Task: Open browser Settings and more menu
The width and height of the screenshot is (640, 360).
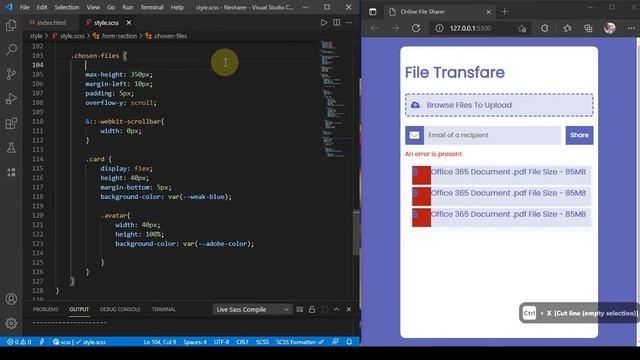Action: [631, 28]
